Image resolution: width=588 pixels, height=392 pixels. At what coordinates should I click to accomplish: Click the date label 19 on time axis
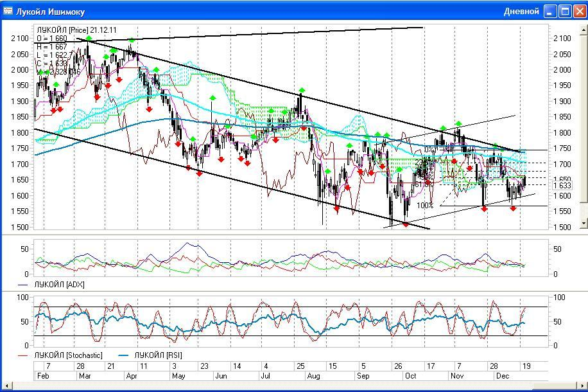[526, 366]
